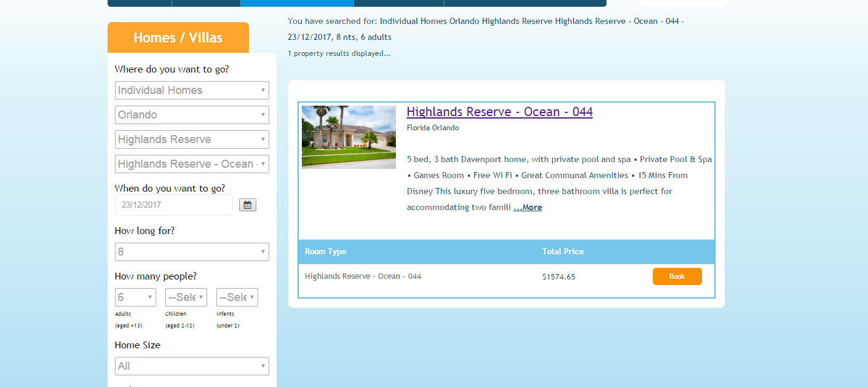Click the $1574.65 total price
The image size is (868, 387).
[x=559, y=277]
